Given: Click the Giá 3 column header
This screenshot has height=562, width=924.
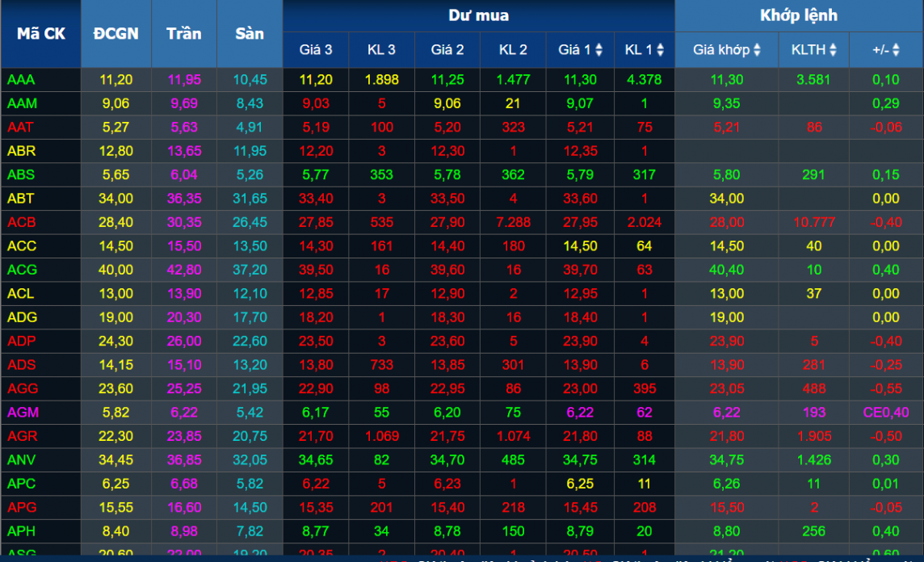Looking at the screenshot, I should pos(315,50).
